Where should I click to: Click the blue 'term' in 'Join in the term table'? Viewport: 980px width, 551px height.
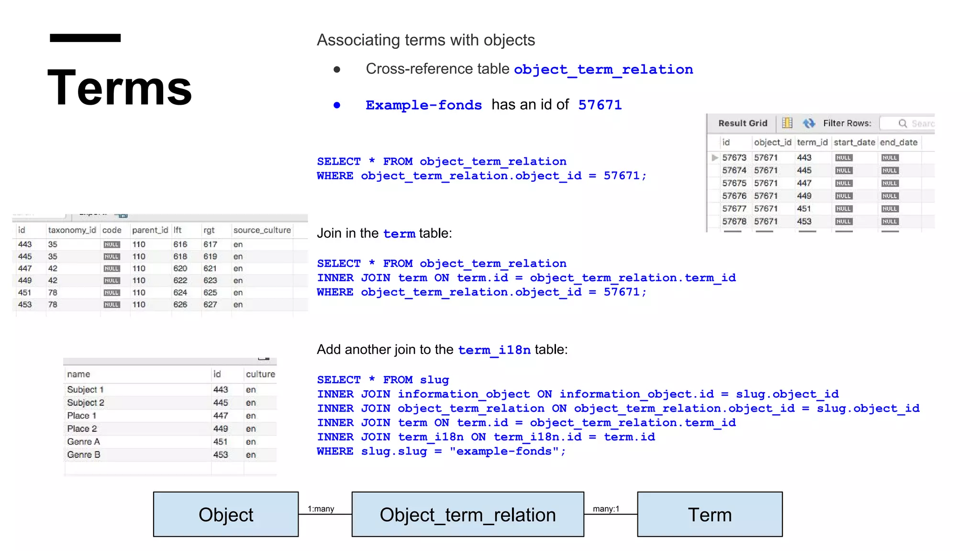pos(399,234)
